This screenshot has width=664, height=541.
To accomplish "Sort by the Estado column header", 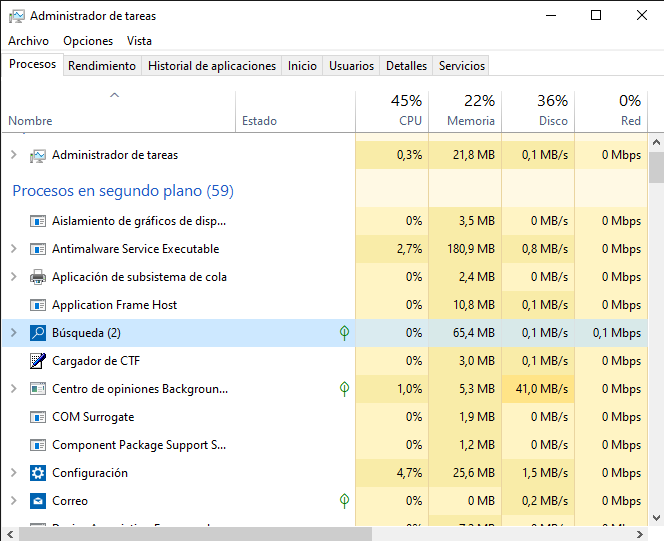I will tap(295, 112).
